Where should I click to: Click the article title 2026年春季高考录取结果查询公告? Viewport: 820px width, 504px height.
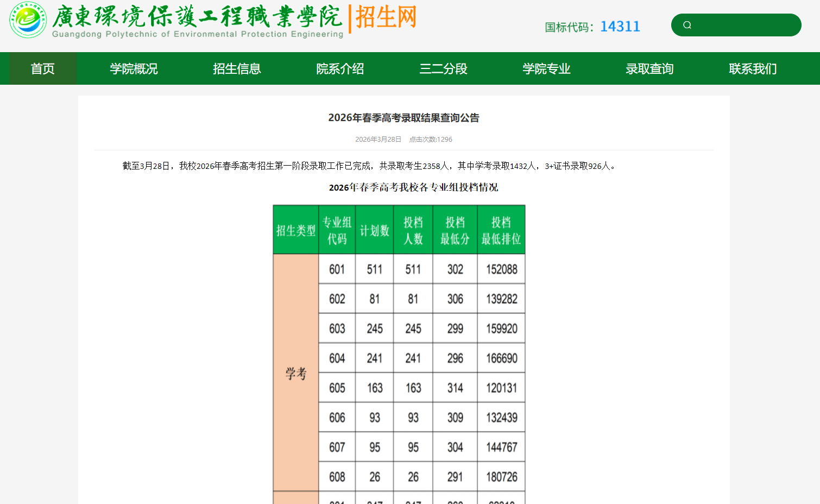[404, 117]
